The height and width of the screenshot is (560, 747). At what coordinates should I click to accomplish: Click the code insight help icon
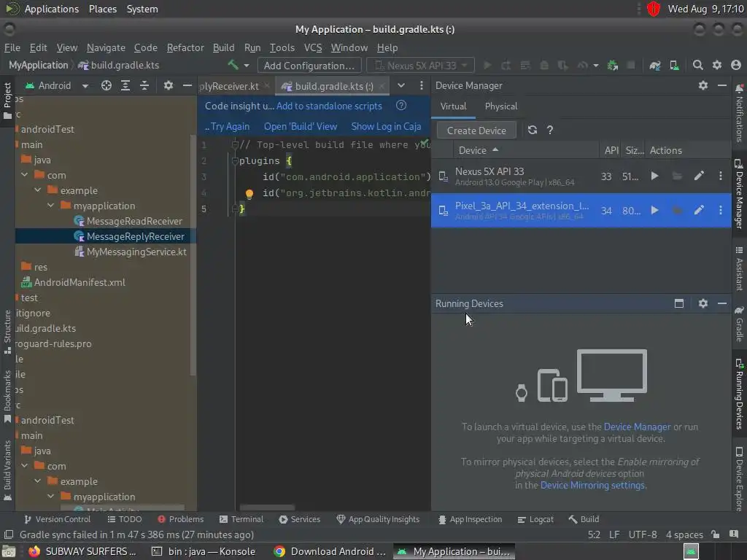pos(401,105)
